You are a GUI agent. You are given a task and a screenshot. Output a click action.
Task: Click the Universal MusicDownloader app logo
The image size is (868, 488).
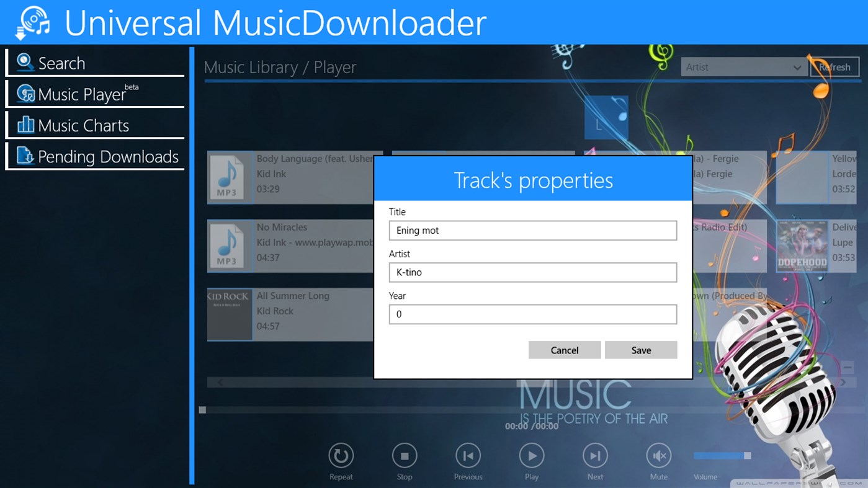[x=30, y=22]
